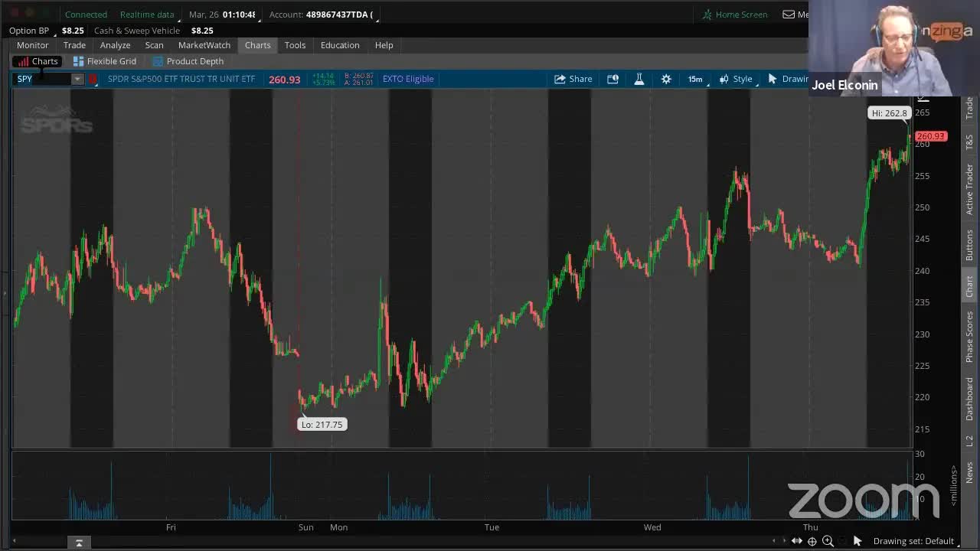This screenshot has height=551, width=980.
Task: Click the Connected status label
Action: (86, 15)
